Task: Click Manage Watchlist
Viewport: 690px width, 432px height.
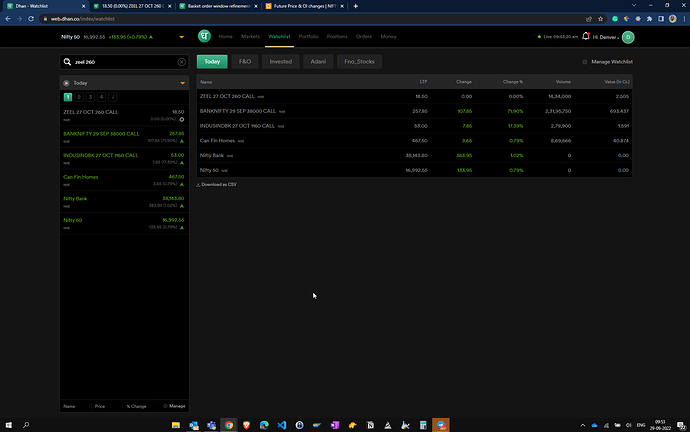Action: [608, 62]
